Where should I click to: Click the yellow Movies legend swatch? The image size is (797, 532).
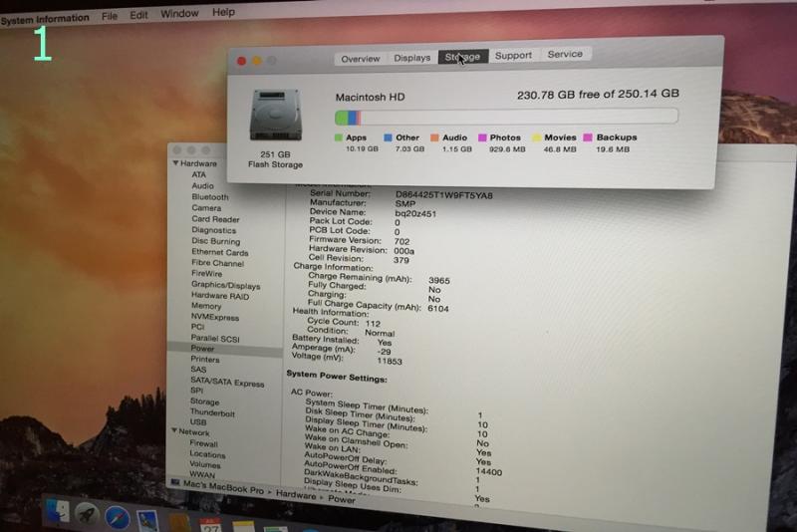point(536,137)
